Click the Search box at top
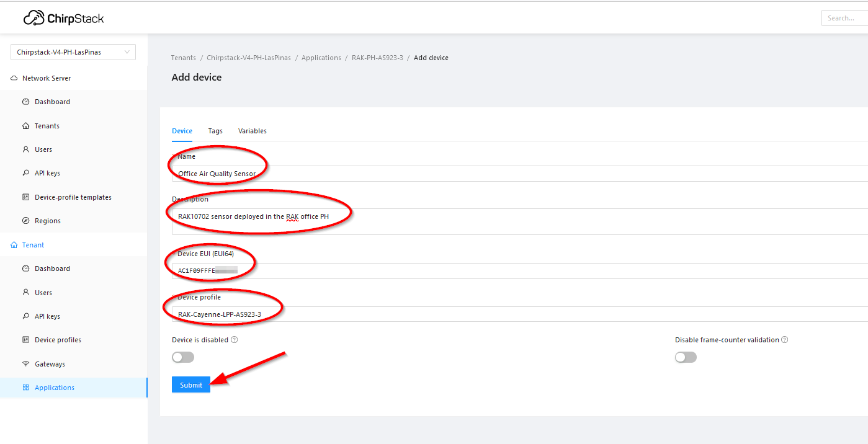Screen dimensions: 868x444 tap(844, 18)
